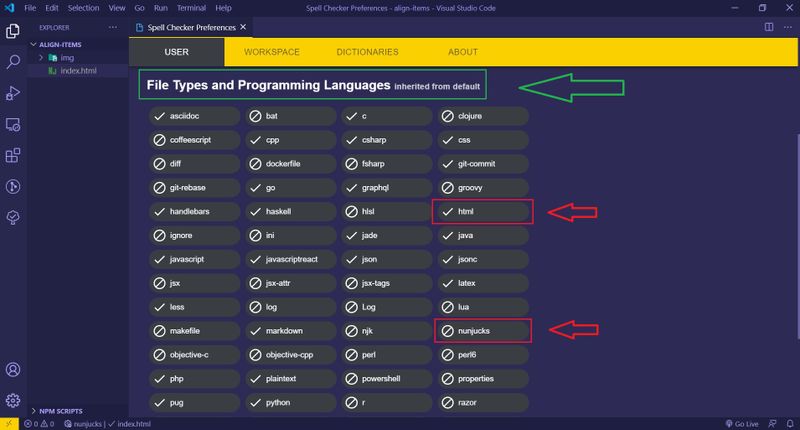Open the Workspace tab
The height and width of the screenshot is (430, 800).
tap(272, 52)
